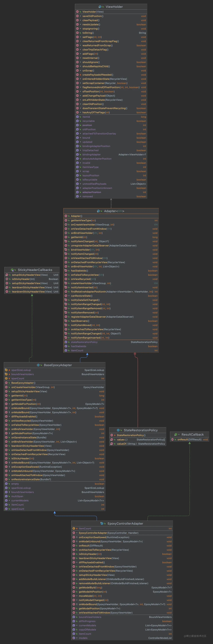Select the valueOf(String) method in StateRestorationPolicy
Image resolution: width=213 pixels, height=644 pixels.
(138, 444)
